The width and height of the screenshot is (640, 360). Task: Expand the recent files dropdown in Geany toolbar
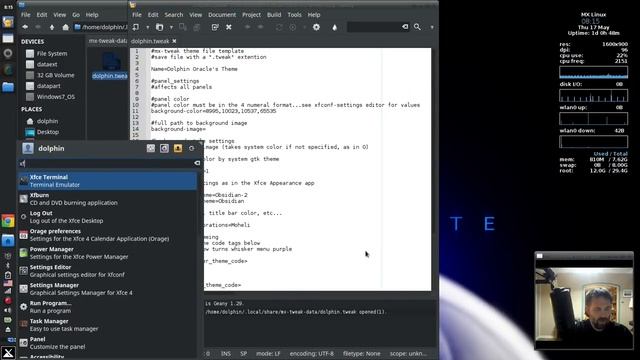click(171, 27)
